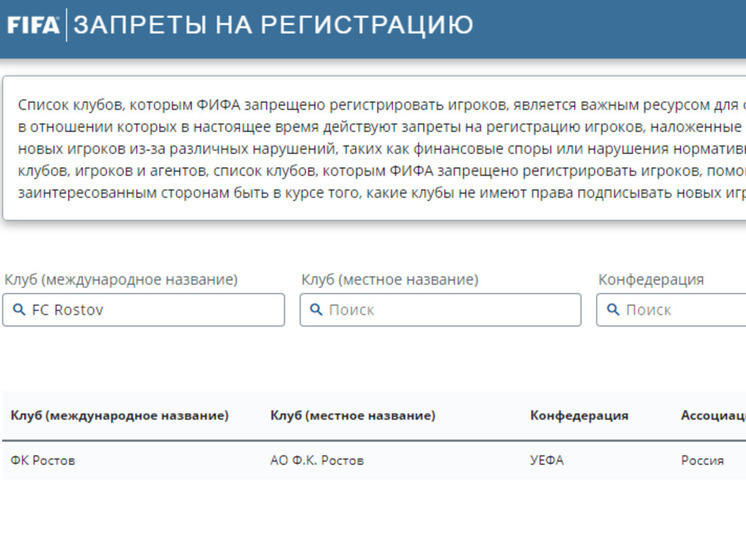
Task: Click the Клуб (международное название) filter label
Action: 121,279
